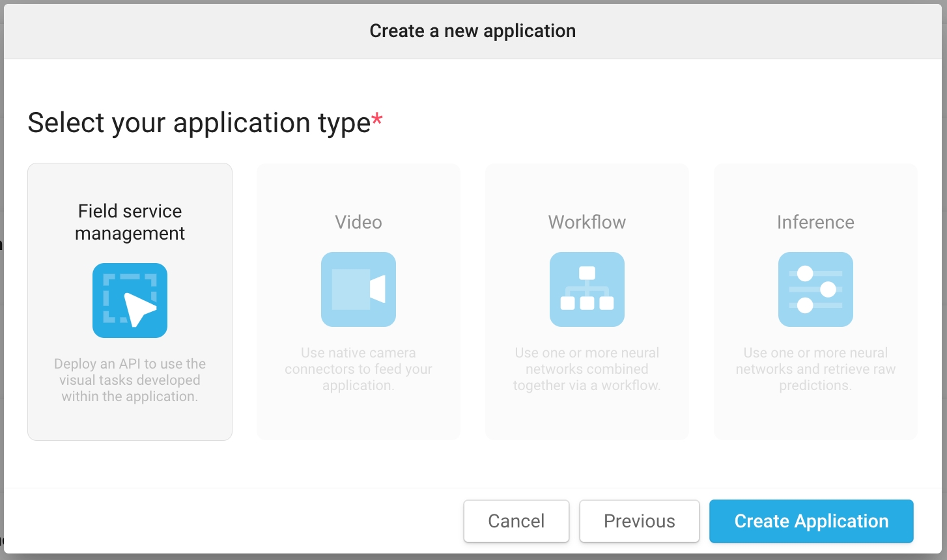
Task: Click the Video camera icon
Action: coord(358,289)
